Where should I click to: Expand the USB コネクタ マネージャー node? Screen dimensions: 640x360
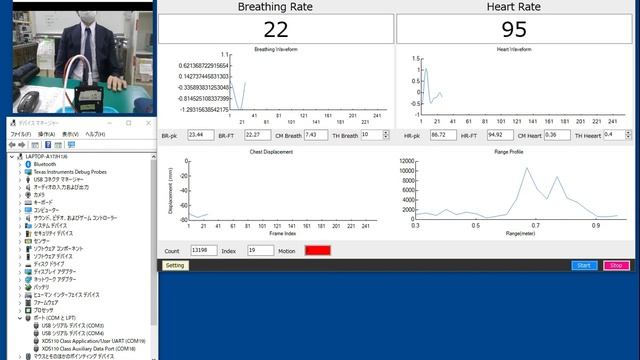20,180
